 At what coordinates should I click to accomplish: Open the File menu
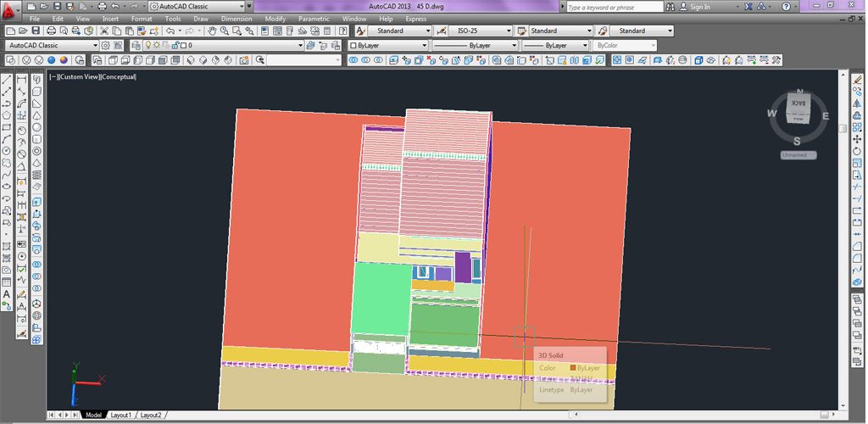click(x=34, y=19)
